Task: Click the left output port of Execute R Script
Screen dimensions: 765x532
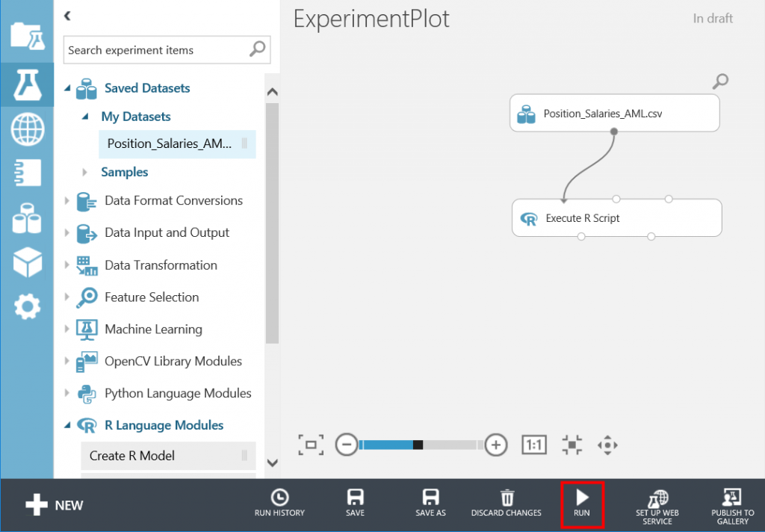Action: pyautogui.click(x=581, y=237)
